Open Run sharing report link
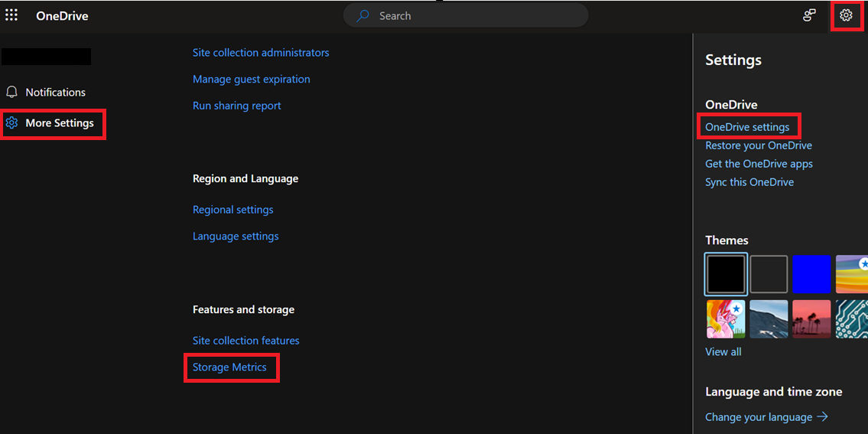 237,106
